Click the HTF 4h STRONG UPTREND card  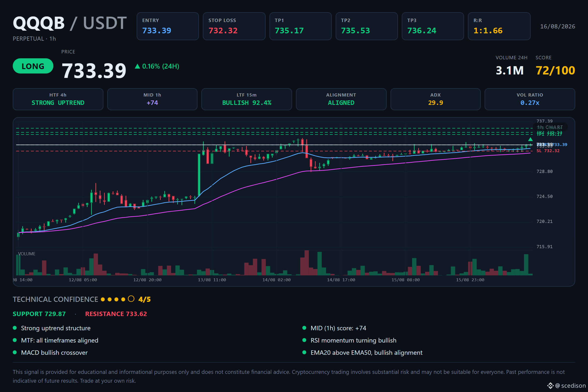58,99
